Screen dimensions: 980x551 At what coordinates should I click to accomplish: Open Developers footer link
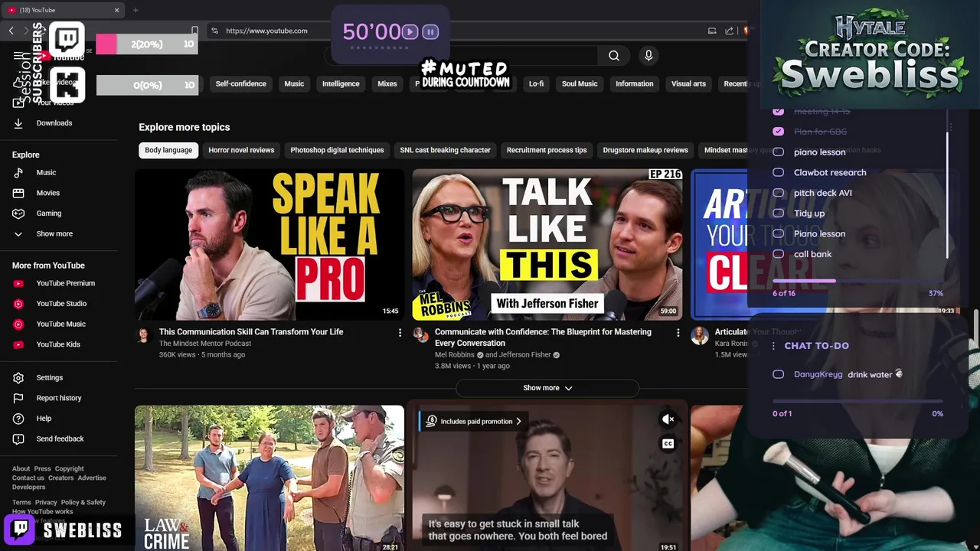[x=28, y=487]
